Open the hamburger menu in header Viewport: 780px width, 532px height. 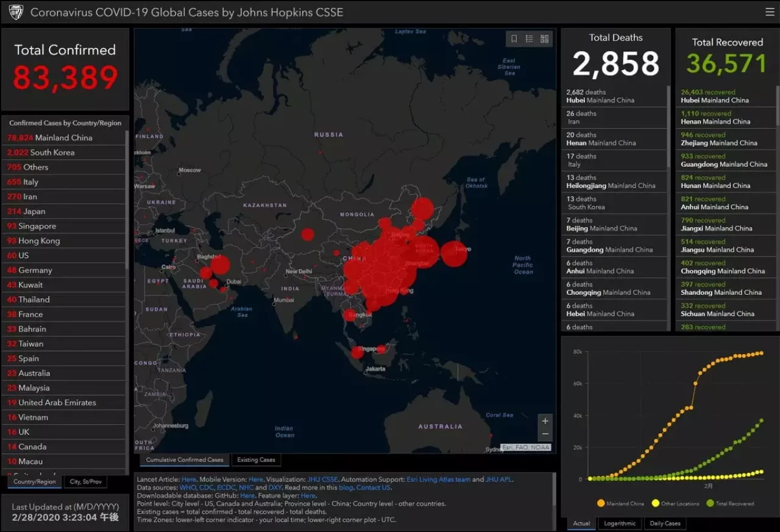[x=770, y=12]
